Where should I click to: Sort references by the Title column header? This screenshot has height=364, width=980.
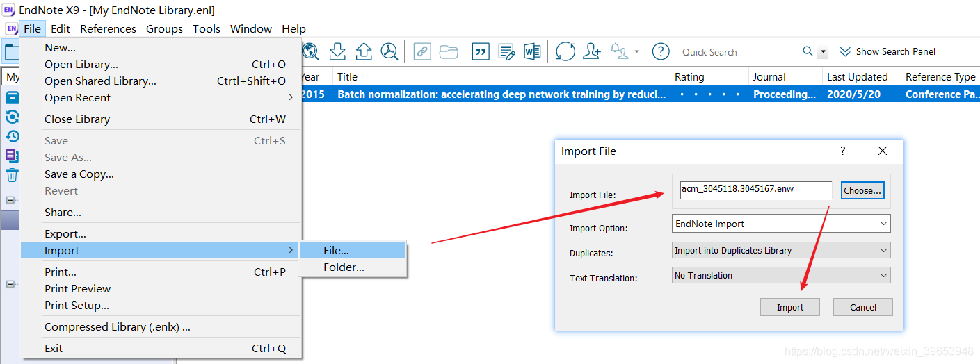coord(501,76)
